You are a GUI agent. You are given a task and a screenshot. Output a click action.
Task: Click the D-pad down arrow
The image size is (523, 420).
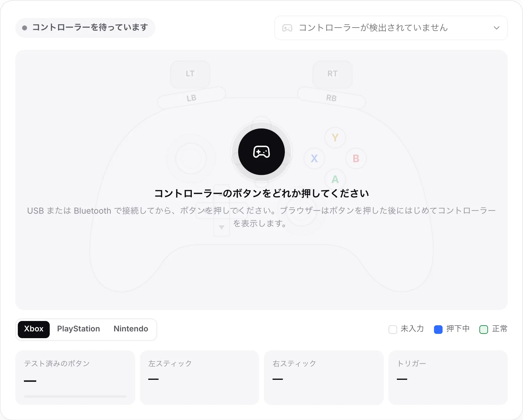(x=222, y=227)
